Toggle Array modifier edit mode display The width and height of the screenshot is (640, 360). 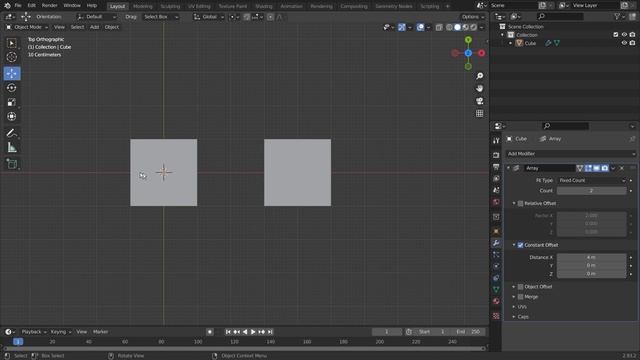588,168
